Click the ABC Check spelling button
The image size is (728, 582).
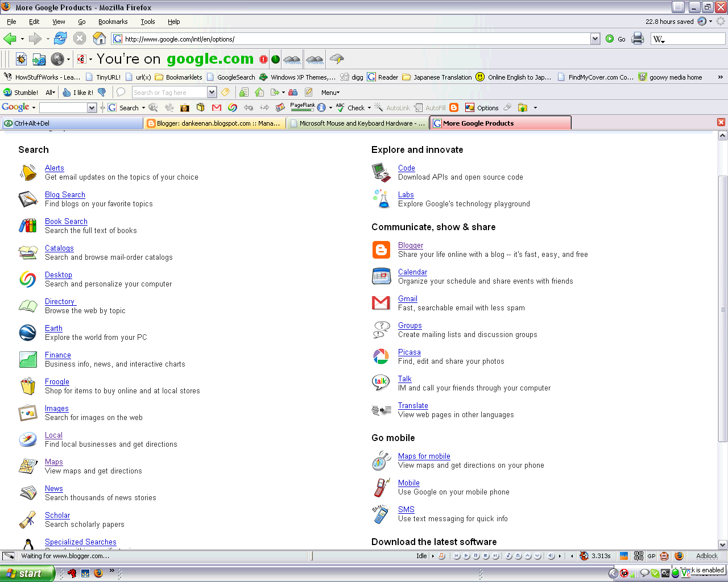coord(350,107)
